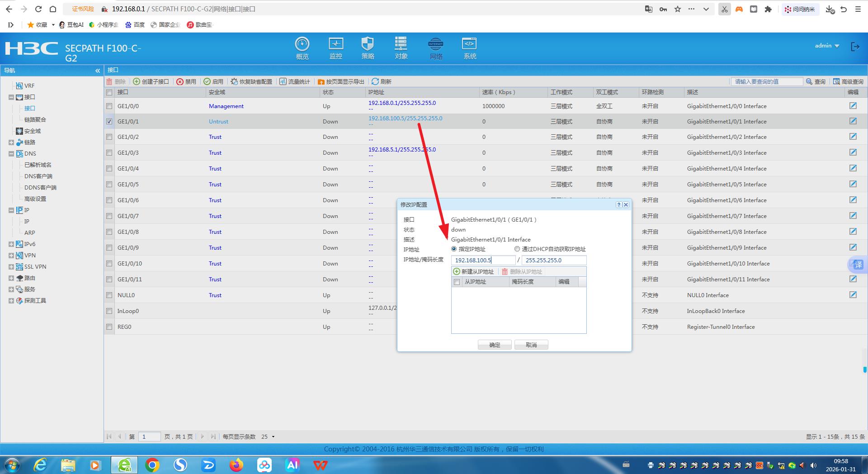868x474 pixels.
Task: Collapse the DNS tree node
Action: pyautogui.click(x=11, y=154)
